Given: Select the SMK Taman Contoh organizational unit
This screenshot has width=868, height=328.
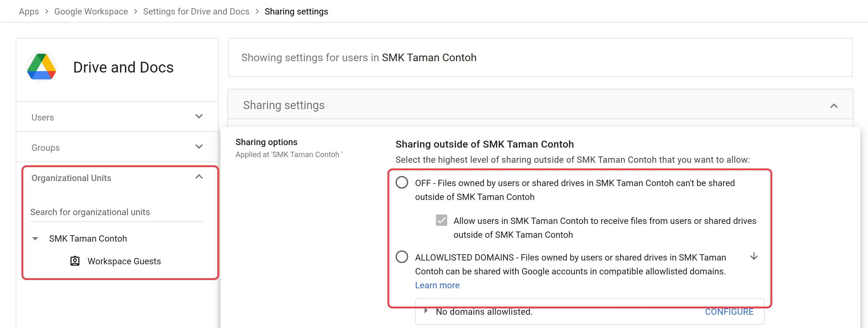Looking at the screenshot, I should coord(88,238).
